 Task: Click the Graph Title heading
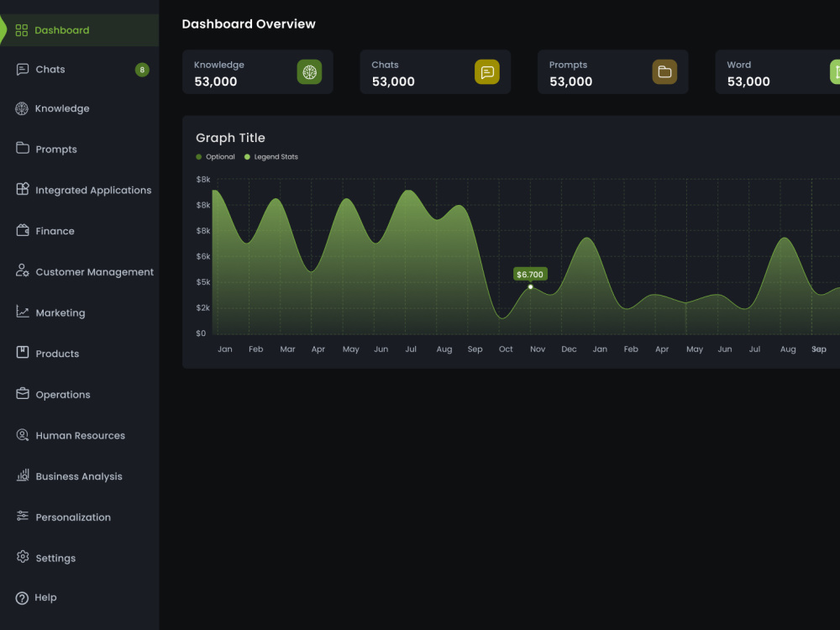230,138
